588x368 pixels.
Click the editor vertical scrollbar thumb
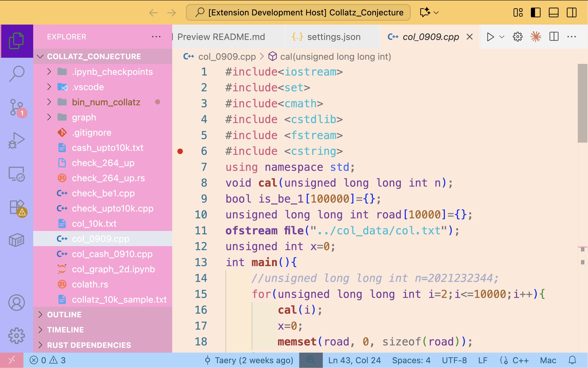pyautogui.click(x=582, y=103)
